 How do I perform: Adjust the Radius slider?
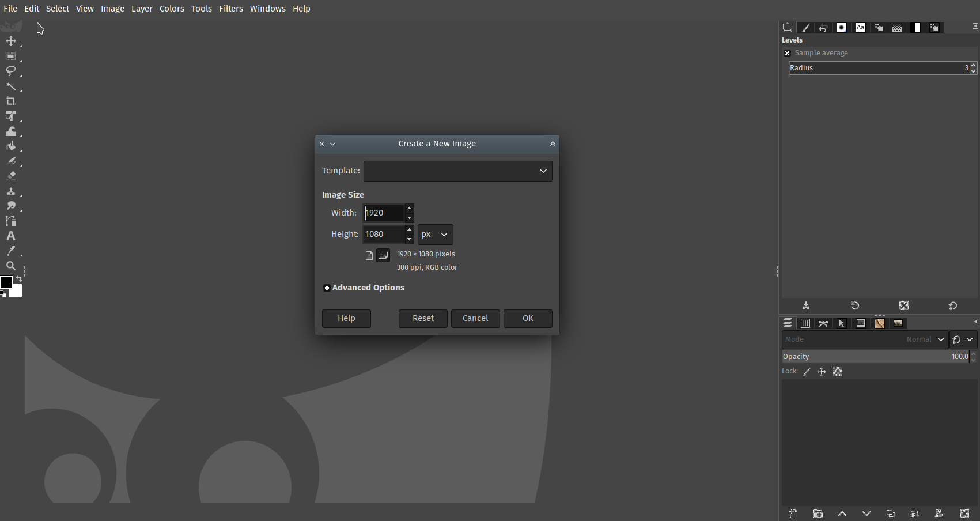(x=879, y=68)
